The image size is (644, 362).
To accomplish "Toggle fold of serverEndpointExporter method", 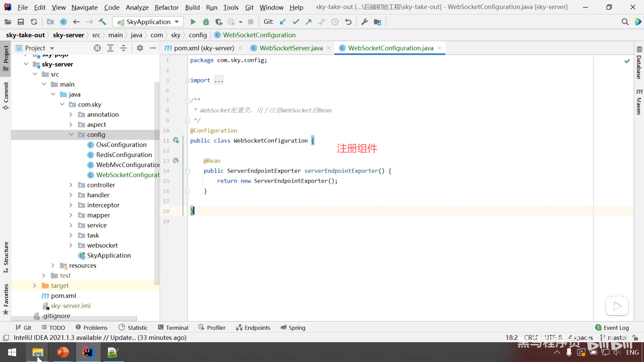I will point(188,171).
